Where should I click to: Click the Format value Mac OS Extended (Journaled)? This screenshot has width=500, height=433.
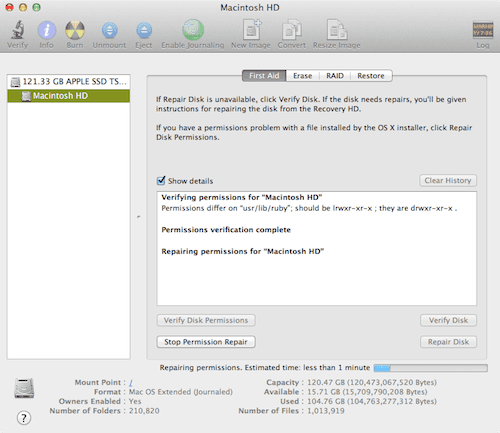pos(181,392)
